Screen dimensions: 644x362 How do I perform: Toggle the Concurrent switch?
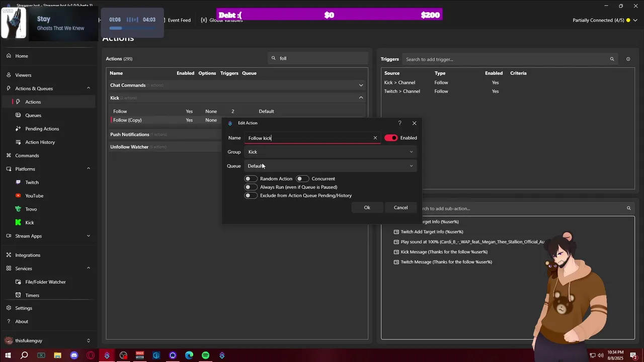302,179
